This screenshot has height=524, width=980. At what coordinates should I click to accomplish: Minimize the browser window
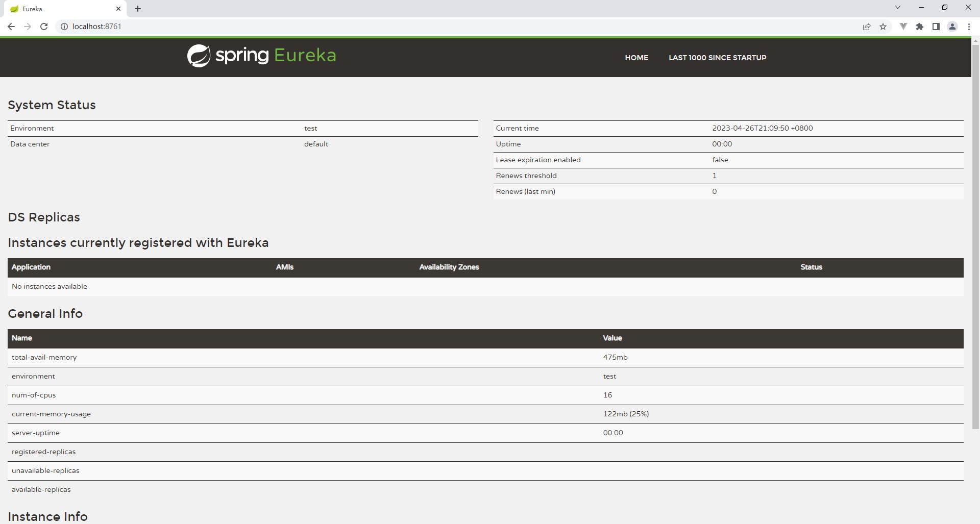point(921,7)
